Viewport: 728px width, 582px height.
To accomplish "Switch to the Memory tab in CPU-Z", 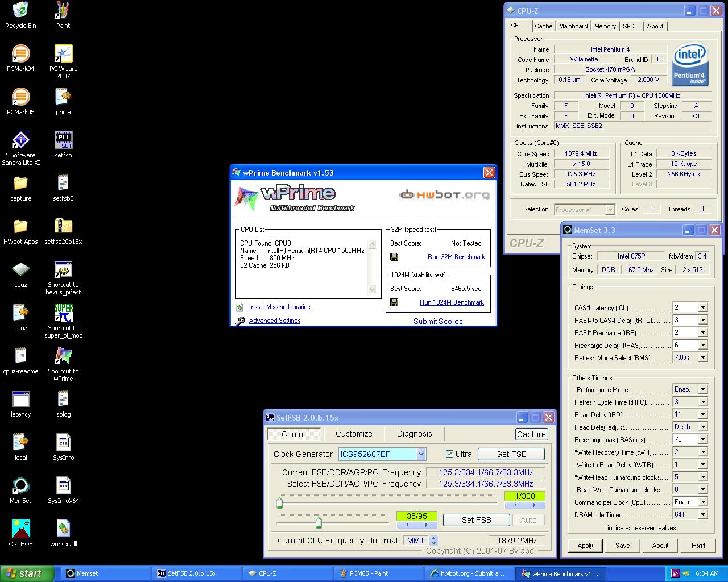I will click(605, 26).
